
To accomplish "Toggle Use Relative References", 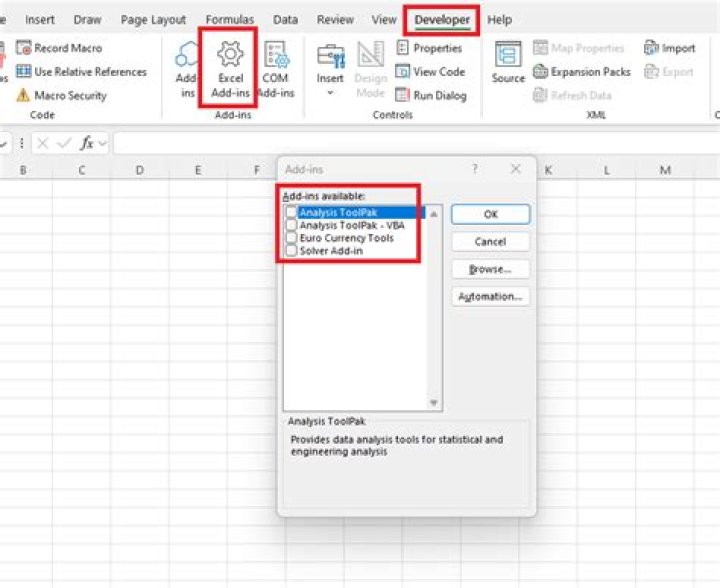I will [81, 72].
